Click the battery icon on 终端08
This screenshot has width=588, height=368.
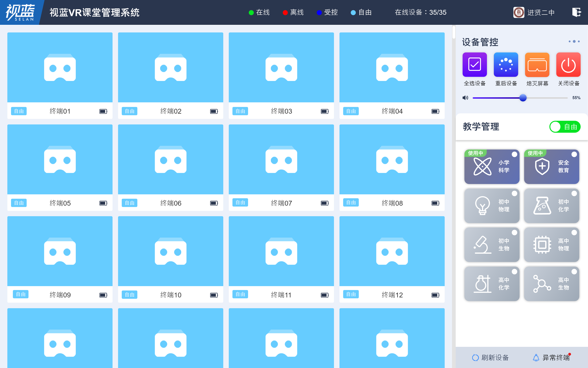click(435, 203)
